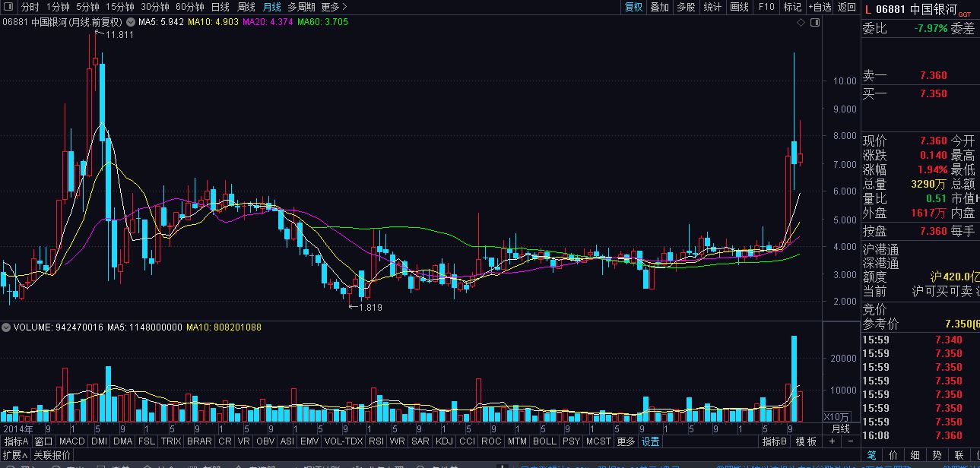
Task: Open the F10 company info
Action: [x=766, y=7]
